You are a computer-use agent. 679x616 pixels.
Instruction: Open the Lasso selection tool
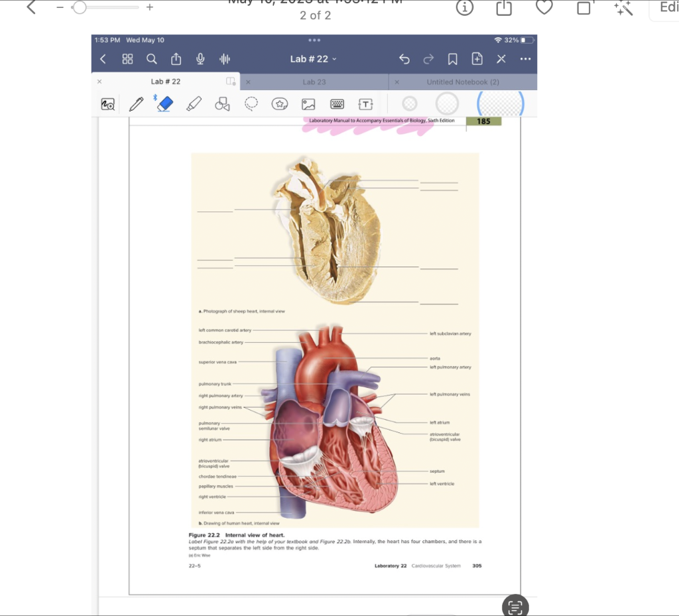pyautogui.click(x=251, y=104)
